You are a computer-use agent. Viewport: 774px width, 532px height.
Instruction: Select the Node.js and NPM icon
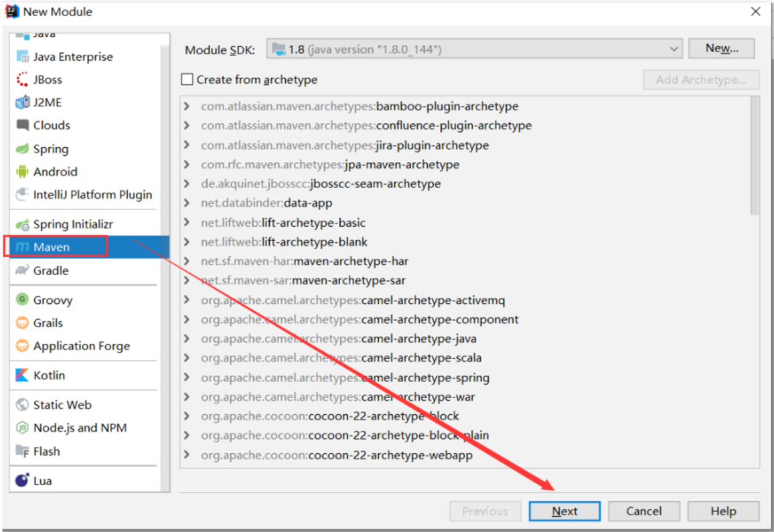coord(22,428)
